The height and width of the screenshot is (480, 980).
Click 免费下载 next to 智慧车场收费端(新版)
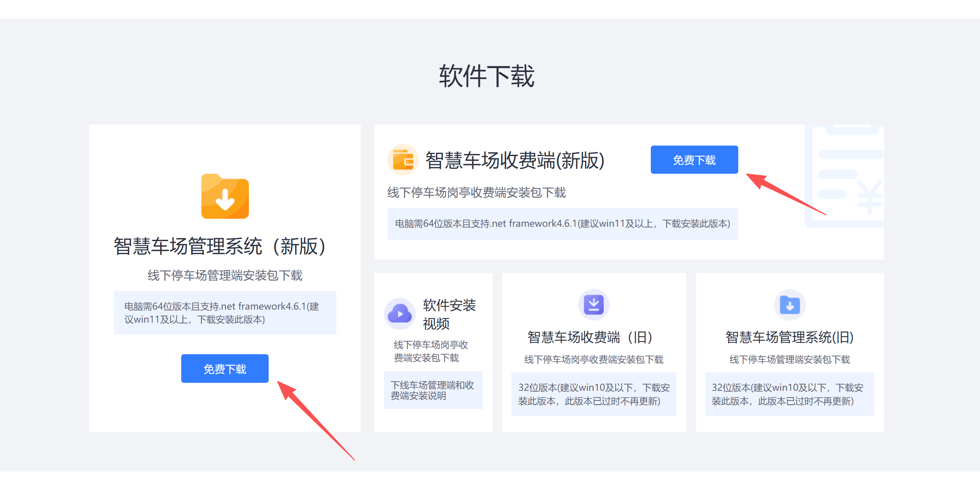694,160
